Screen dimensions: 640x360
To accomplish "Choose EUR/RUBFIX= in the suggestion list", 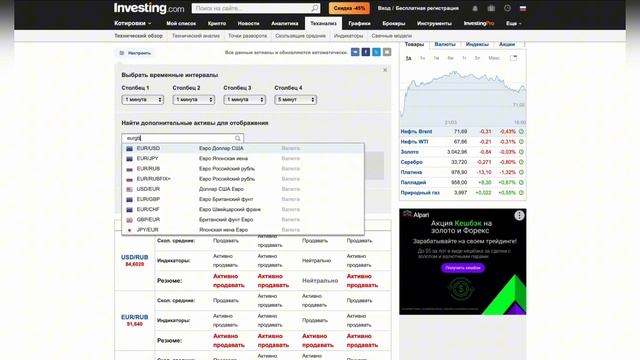I will (243, 179).
